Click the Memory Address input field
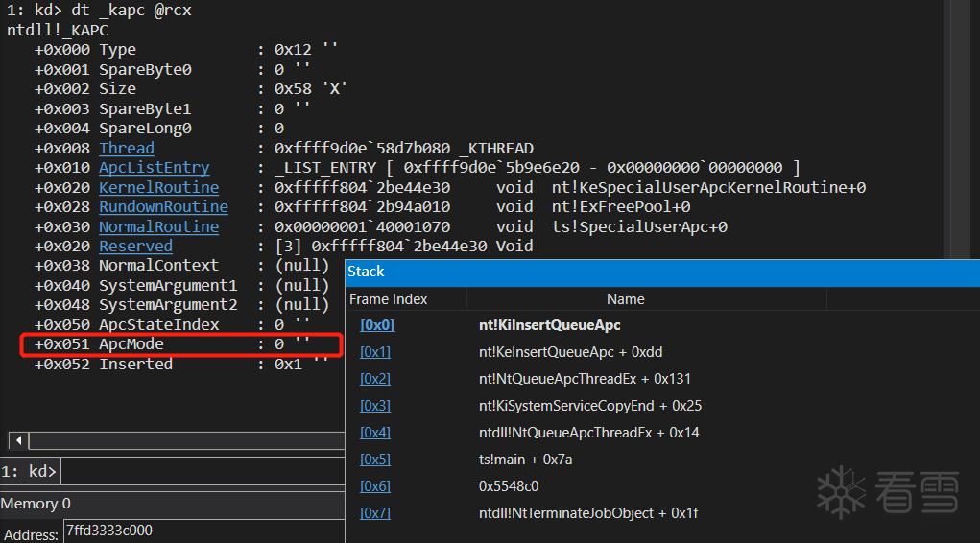The width and height of the screenshot is (980, 543). coord(203,531)
